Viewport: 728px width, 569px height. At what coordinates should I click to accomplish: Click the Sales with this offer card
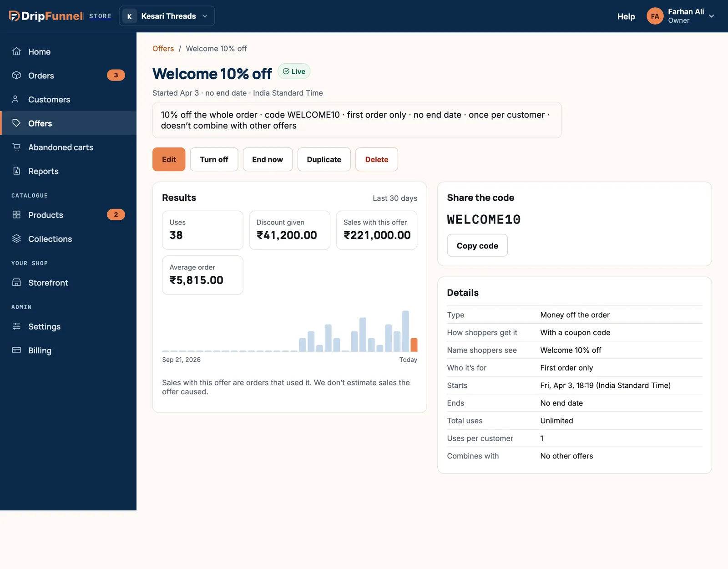(x=377, y=230)
